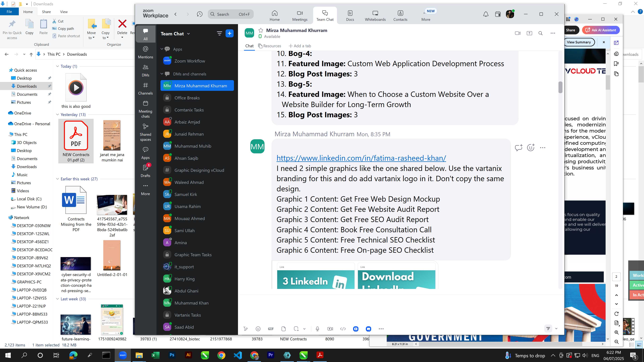Open View tab in File Explorer
This screenshot has height=362, width=644.
(64, 12)
